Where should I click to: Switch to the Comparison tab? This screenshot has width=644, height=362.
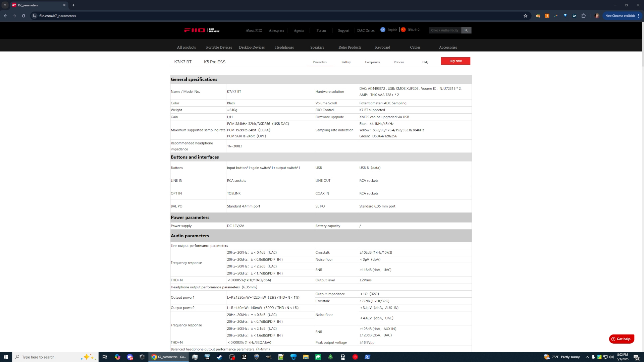click(x=372, y=62)
